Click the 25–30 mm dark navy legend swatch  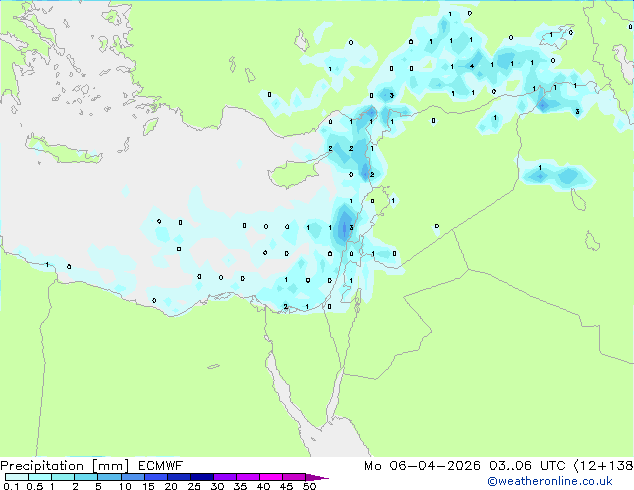click(202, 477)
